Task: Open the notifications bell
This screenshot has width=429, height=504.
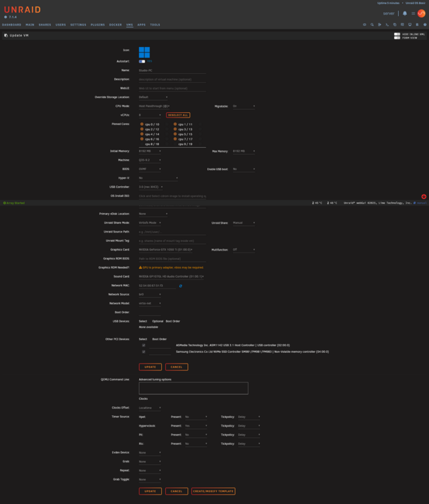Action: point(405,13)
